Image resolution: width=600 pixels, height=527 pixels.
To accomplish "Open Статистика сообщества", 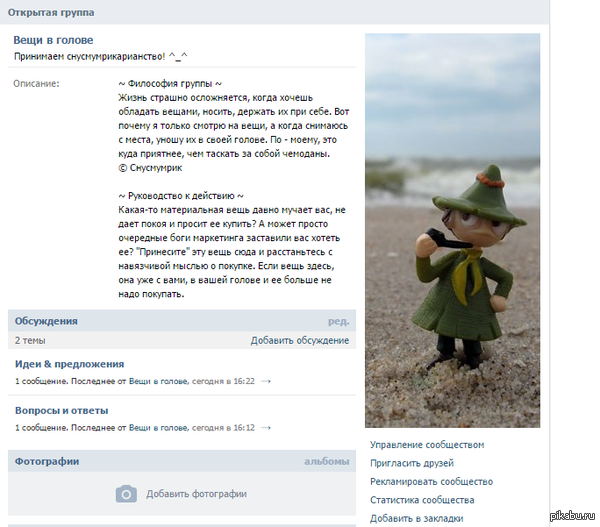I will (x=422, y=500).
